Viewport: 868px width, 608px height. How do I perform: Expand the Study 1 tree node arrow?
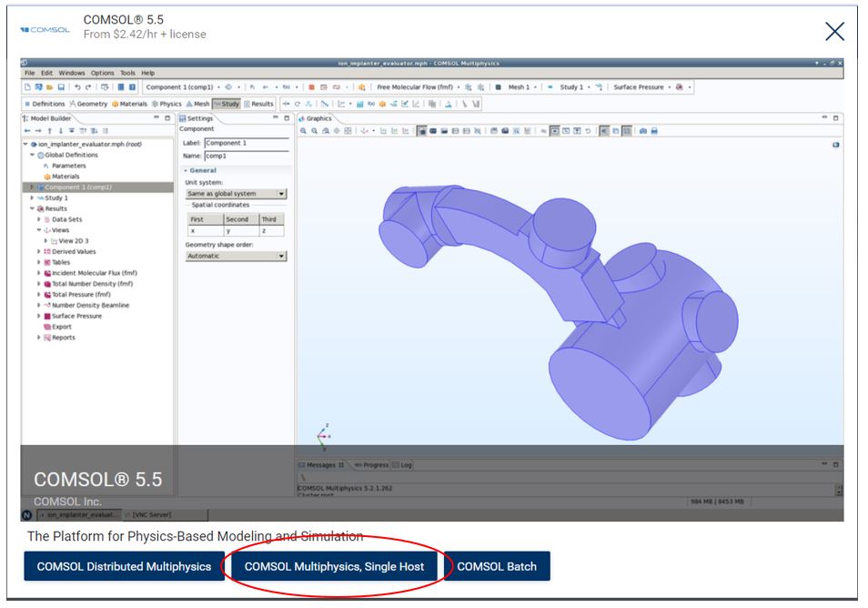click(32, 198)
